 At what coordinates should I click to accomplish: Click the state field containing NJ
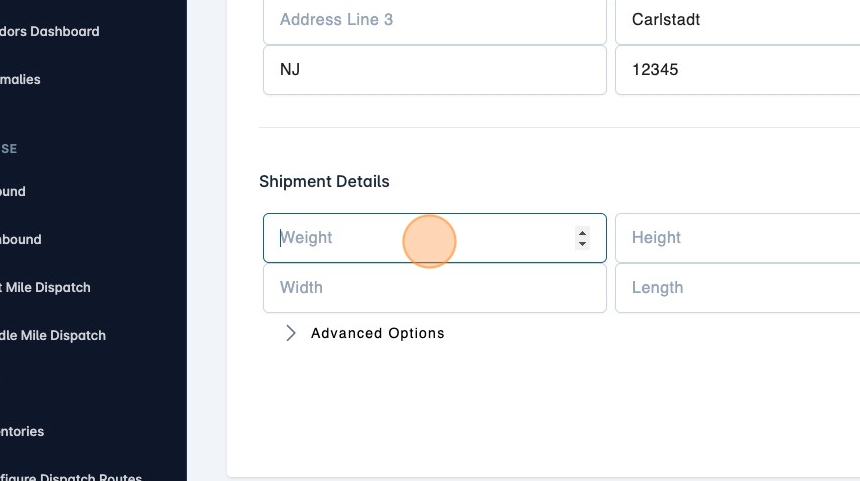[x=434, y=70]
